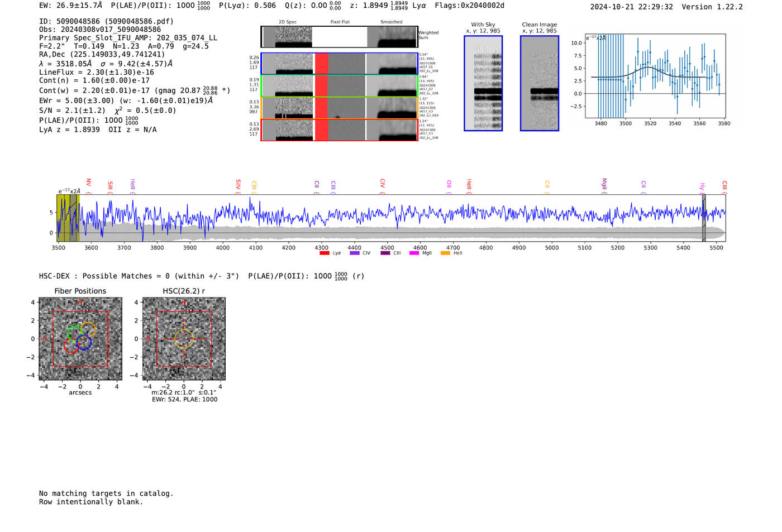Click the Smoothed column header
Viewport: 782px width, 532px height.
(x=391, y=22)
